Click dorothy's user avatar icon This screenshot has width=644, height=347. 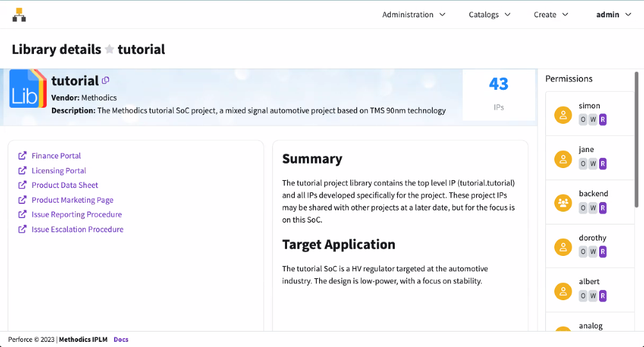click(x=563, y=247)
